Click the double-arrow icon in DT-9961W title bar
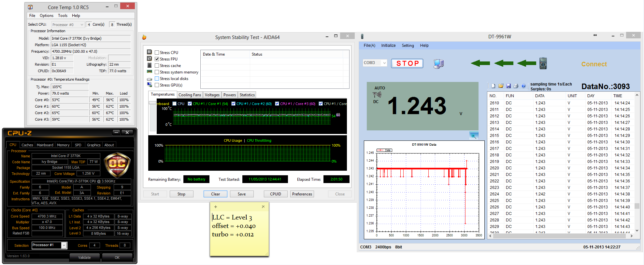The image size is (644, 265). [x=595, y=35]
